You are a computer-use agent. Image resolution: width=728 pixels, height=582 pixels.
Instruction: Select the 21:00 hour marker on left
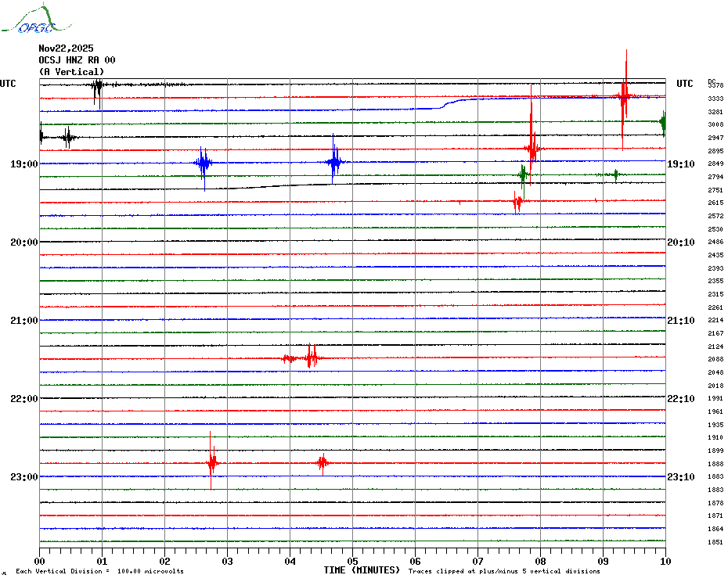pos(24,321)
